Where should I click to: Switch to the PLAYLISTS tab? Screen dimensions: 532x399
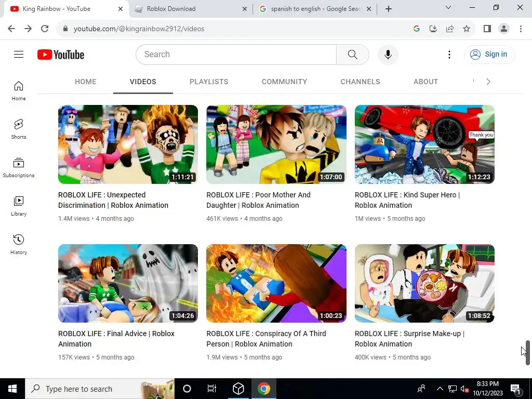[209, 82]
